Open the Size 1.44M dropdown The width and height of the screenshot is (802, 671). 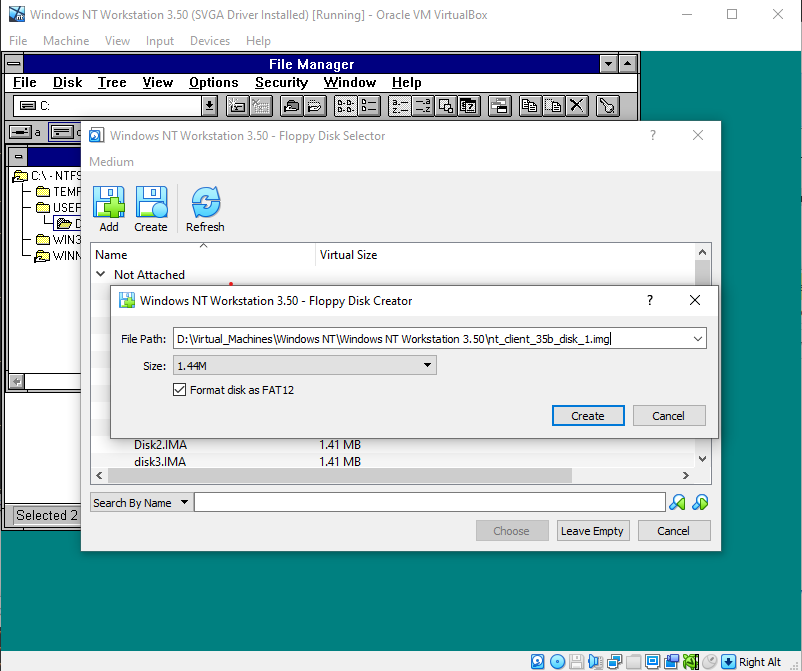305,366
